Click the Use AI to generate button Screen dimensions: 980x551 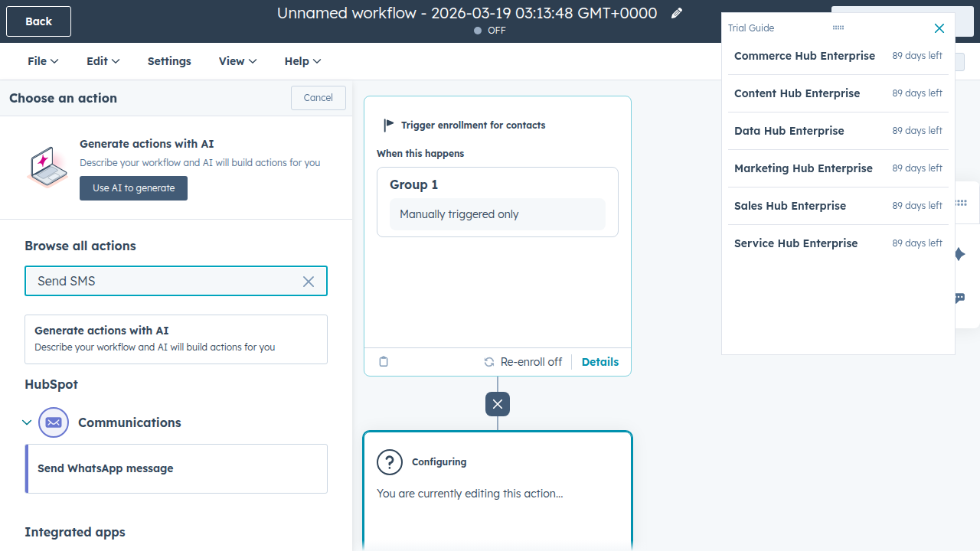click(133, 187)
